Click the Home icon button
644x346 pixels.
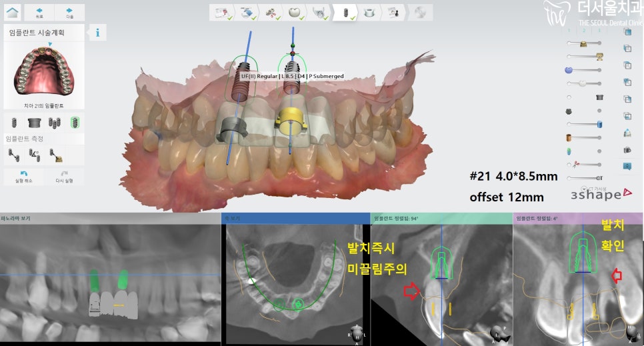click(13, 12)
